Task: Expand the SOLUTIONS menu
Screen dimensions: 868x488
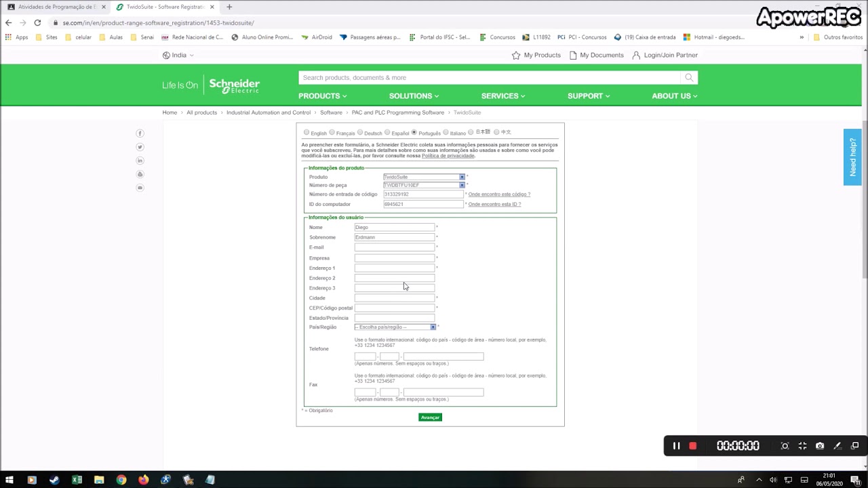Action: coord(414,96)
